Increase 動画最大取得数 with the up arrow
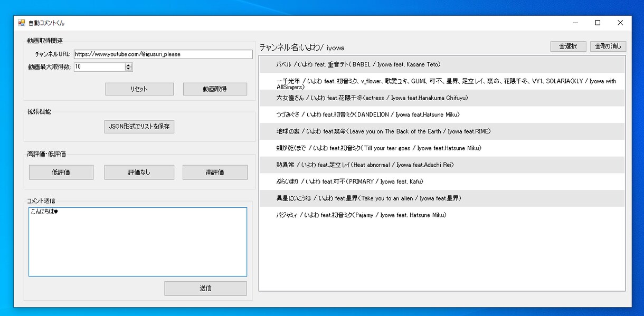Screen dimensions: 644x316 click(128, 65)
